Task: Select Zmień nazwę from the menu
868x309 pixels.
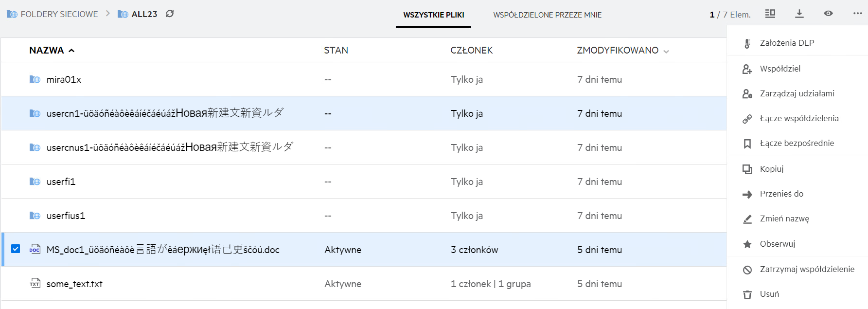Action: [784, 219]
